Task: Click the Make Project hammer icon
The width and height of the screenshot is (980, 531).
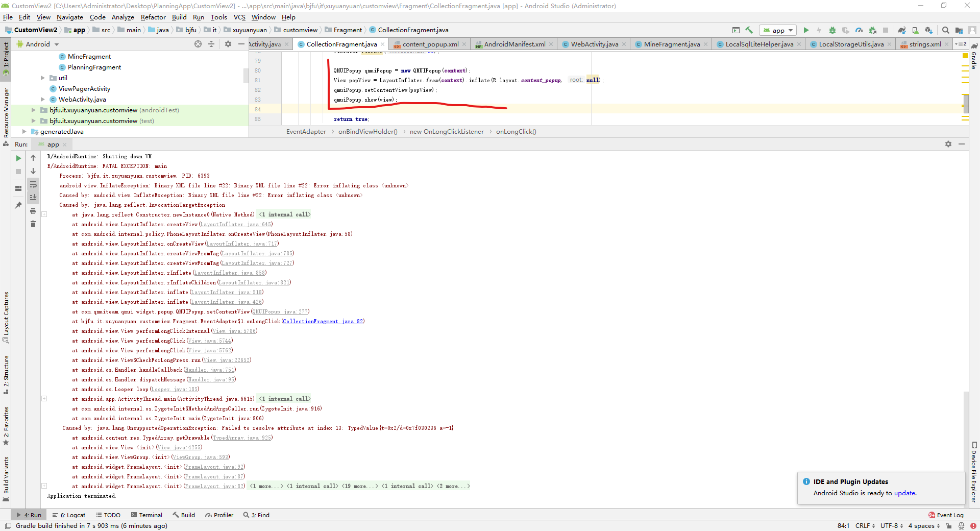Action: pyautogui.click(x=749, y=30)
